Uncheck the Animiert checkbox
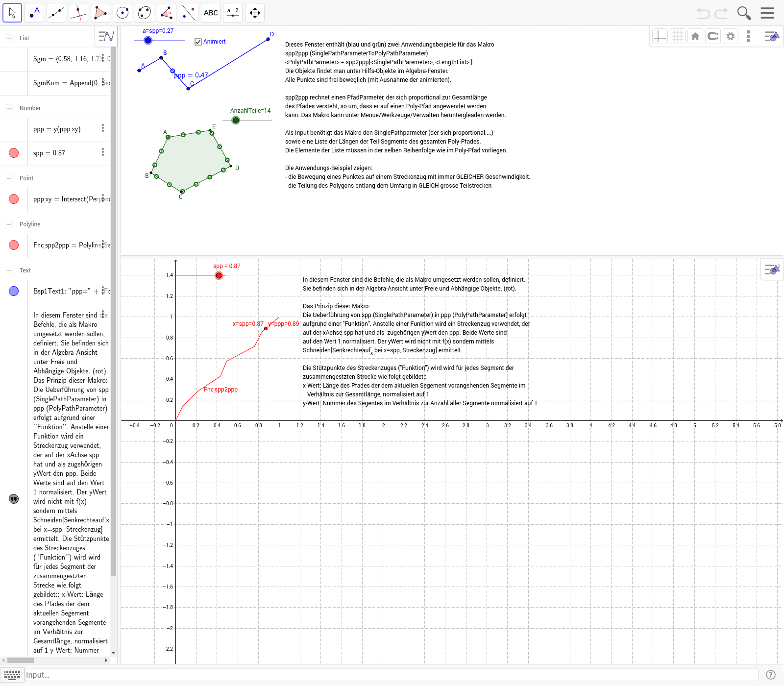Image resolution: width=784 pixels, height=686 pixels. (x=198, y=42)
